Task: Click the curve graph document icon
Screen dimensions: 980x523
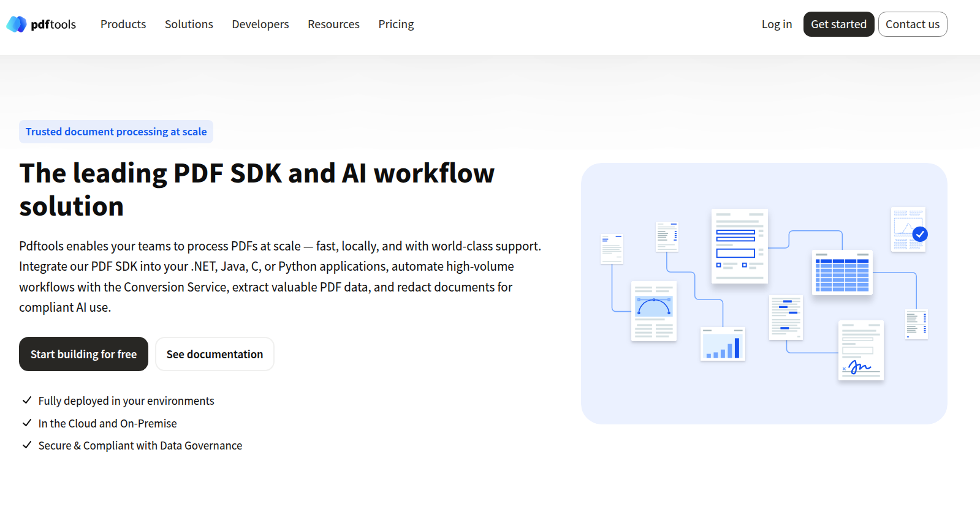Action: (654, 311)
